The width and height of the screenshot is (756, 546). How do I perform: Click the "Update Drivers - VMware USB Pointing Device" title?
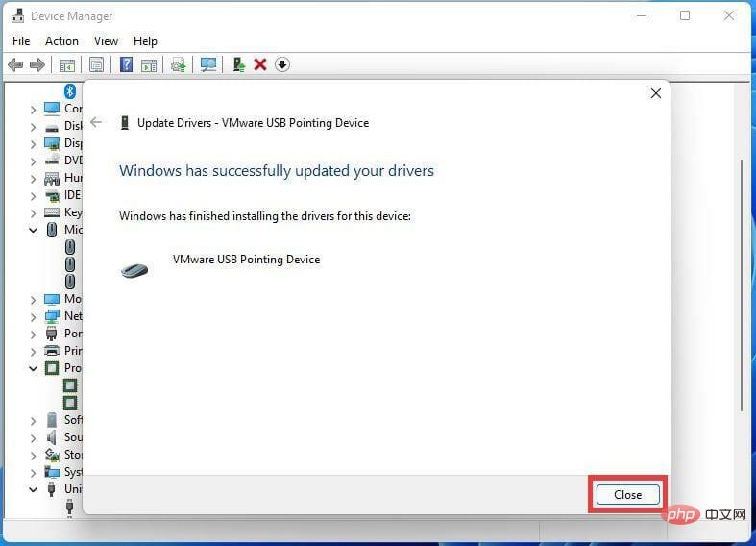[x=254, y=123]
